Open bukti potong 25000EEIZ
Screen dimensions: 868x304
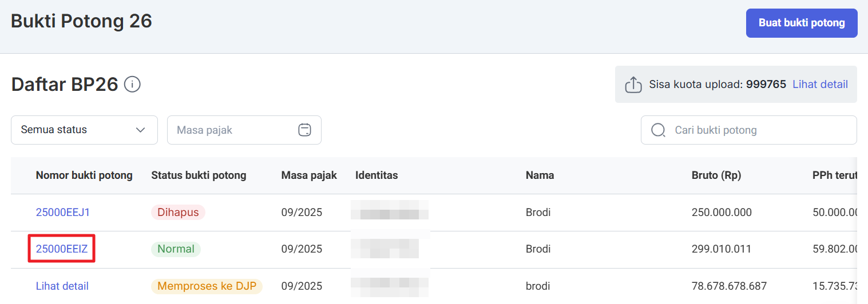(61, 249)
